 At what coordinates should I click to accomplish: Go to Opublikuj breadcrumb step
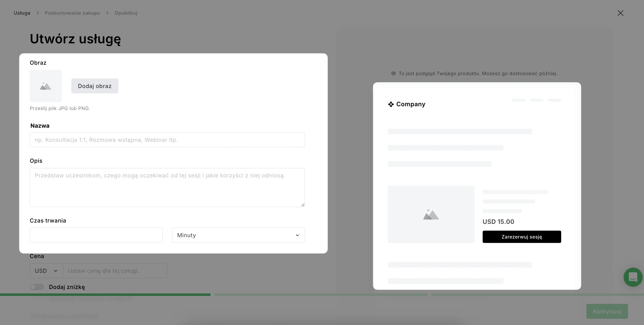pyautogui.click(x=126, y=13)
